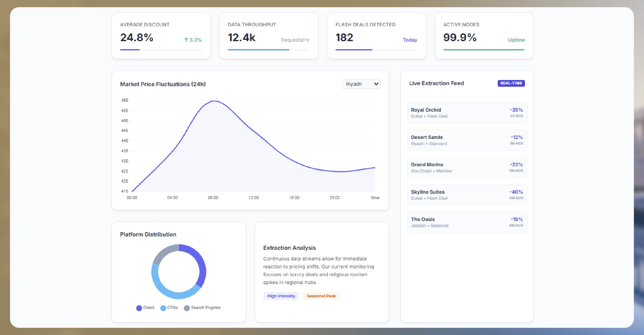
Task: Open the Desert Sands feed item
Action: (466, 140)
